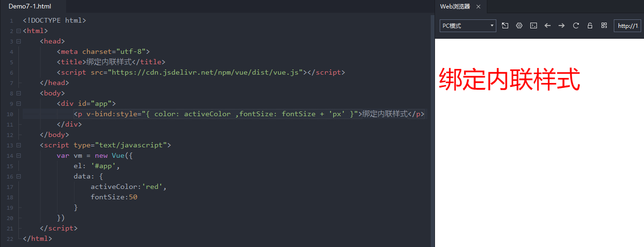
Task: Click the closing </head> tag
Action: 54,83
